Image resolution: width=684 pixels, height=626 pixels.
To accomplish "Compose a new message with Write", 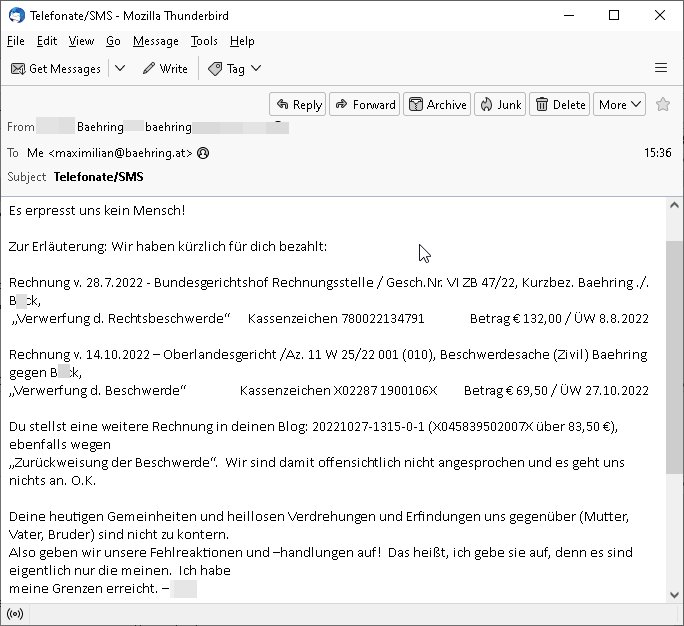I will pyautogui.click(x=165, y=69).
